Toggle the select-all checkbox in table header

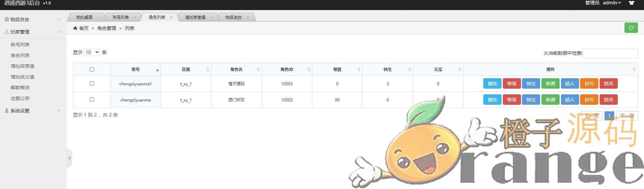92,69
